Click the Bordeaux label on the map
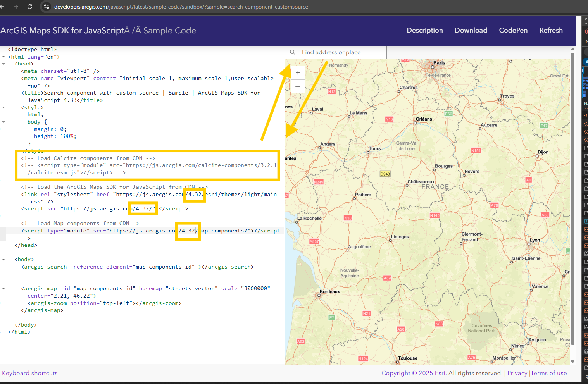 pos(329,291)
